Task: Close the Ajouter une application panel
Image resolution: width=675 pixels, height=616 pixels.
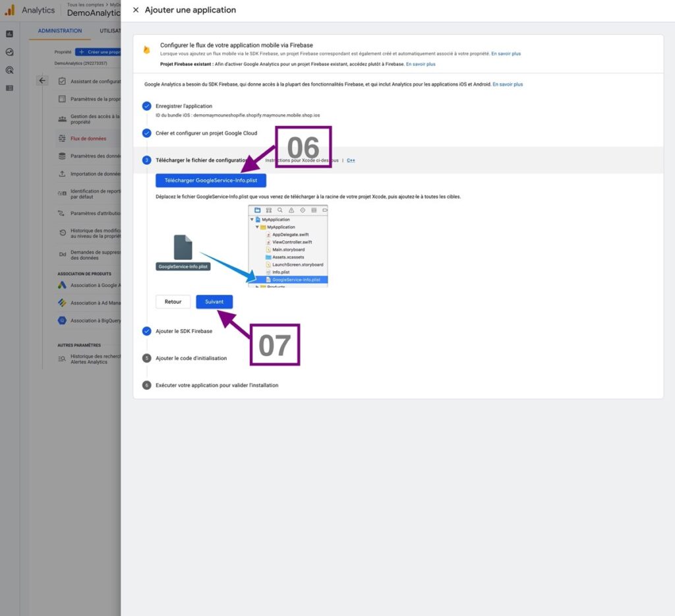Action: (x=136, y=10)
